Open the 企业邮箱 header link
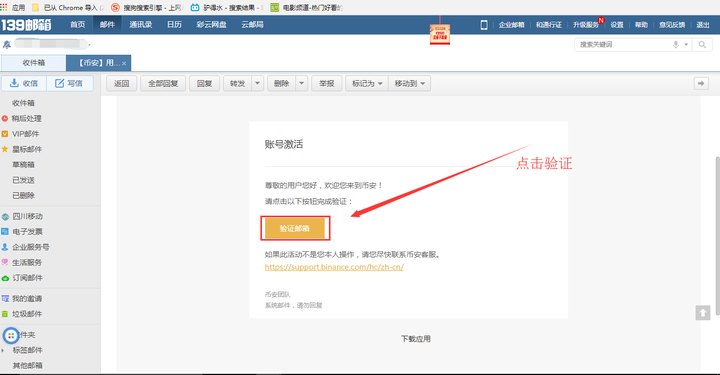Image resolution: width=720 pixels, height=375 pixels. pos(512,25)
